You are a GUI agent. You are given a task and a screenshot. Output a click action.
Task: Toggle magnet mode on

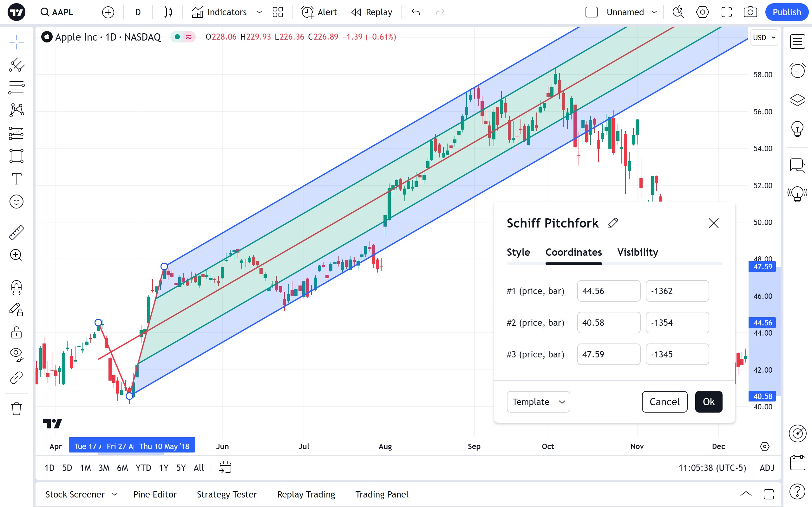[16, 287]
